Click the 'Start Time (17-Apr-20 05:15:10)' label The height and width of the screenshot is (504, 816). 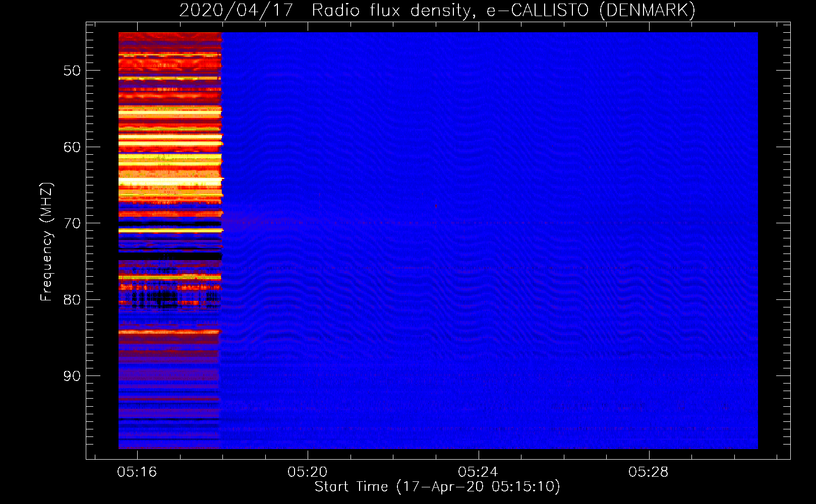437,487
